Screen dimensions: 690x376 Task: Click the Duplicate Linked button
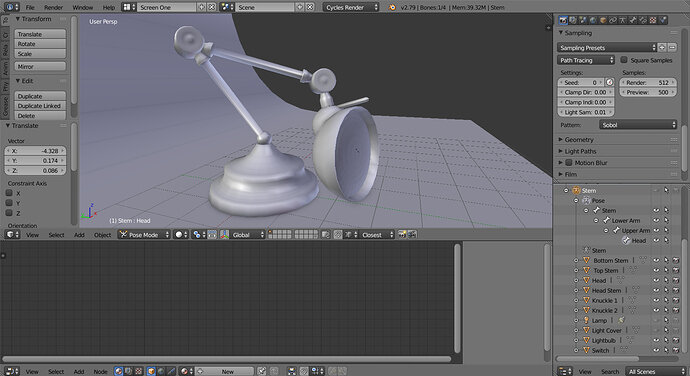(40, 106)
